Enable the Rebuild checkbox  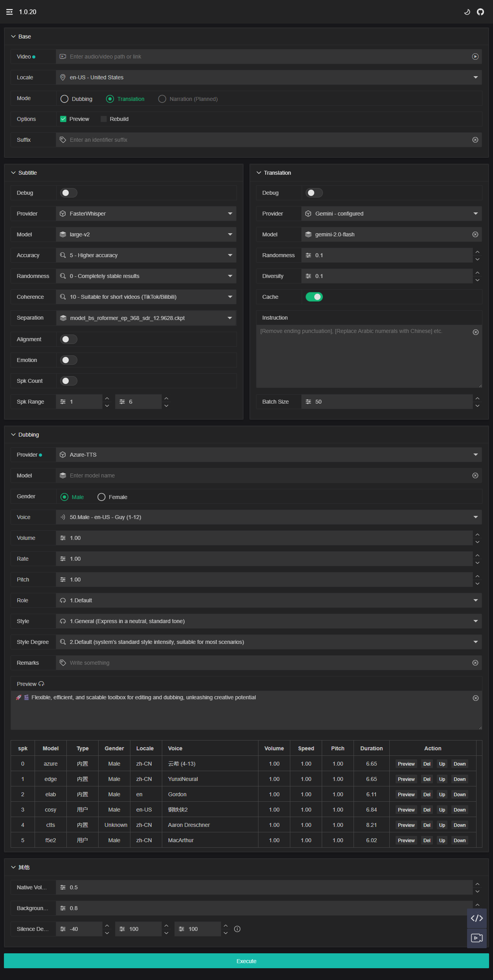104,119
